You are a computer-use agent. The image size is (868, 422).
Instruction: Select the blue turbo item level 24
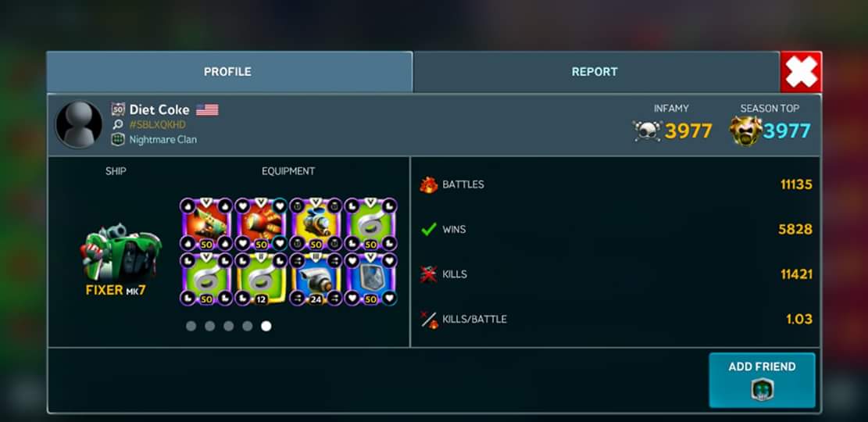click(x=316, y=279)
